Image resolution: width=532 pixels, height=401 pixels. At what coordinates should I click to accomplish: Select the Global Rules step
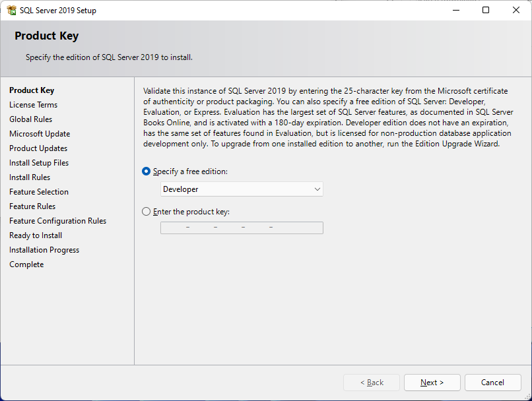tap(31, 119)
